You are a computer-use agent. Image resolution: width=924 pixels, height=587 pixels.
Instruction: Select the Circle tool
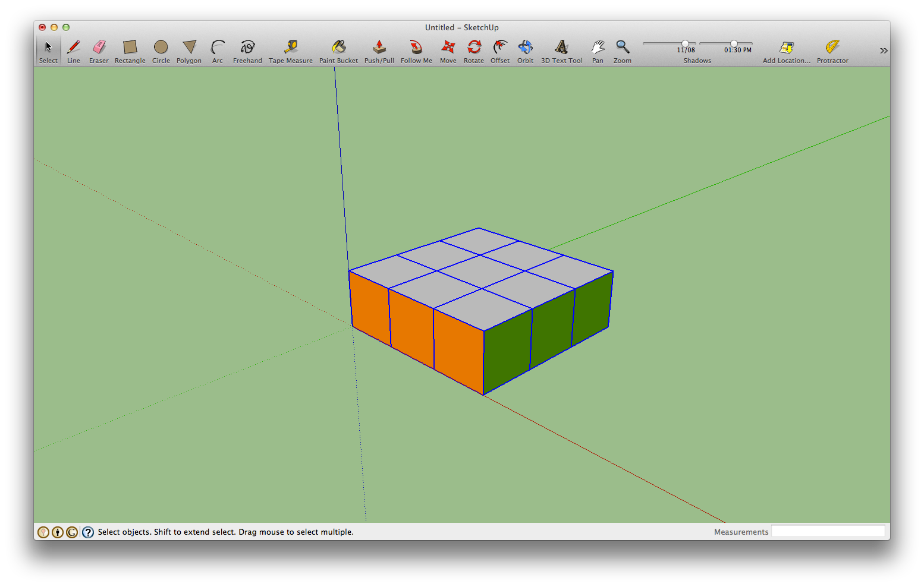tap(161, 48)
